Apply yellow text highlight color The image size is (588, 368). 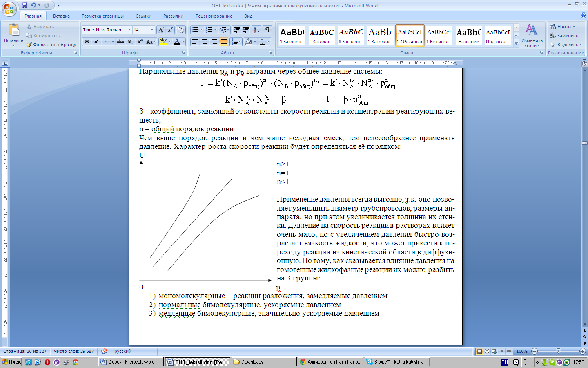pos(163,42)
